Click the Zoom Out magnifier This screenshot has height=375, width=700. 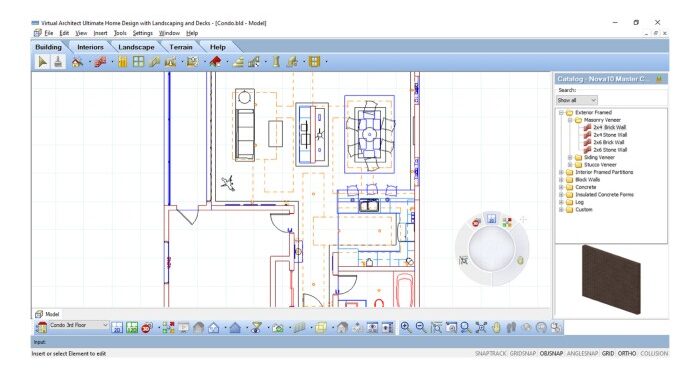click(x=421, y=328)
